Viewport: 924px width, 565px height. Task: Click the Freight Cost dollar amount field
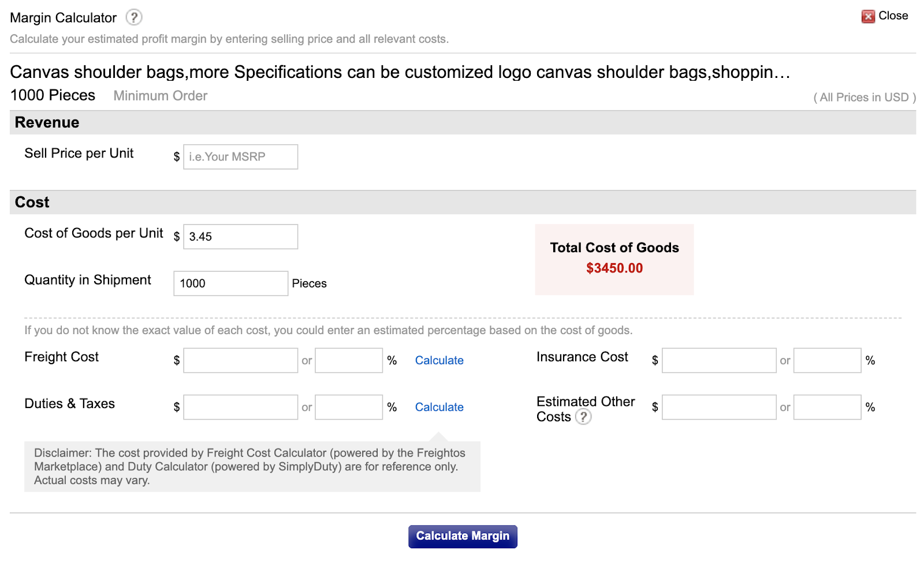[x=240, y=361]
